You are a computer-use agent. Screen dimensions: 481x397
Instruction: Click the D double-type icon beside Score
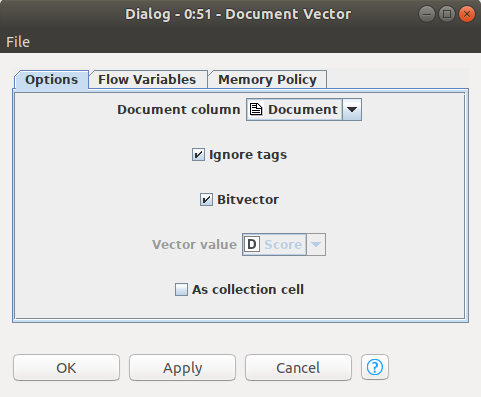tap(252, 244)
